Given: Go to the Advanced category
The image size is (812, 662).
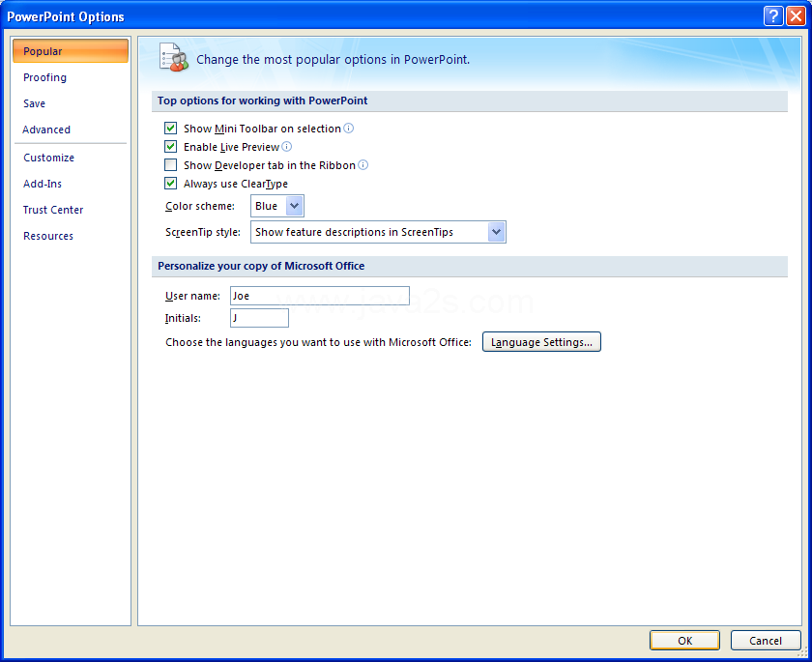Looking at the screenshot, I should 46,130.
